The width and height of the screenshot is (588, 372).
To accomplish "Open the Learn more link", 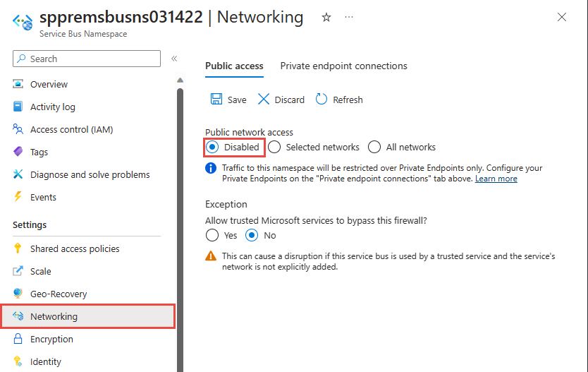I will (496, 179).
